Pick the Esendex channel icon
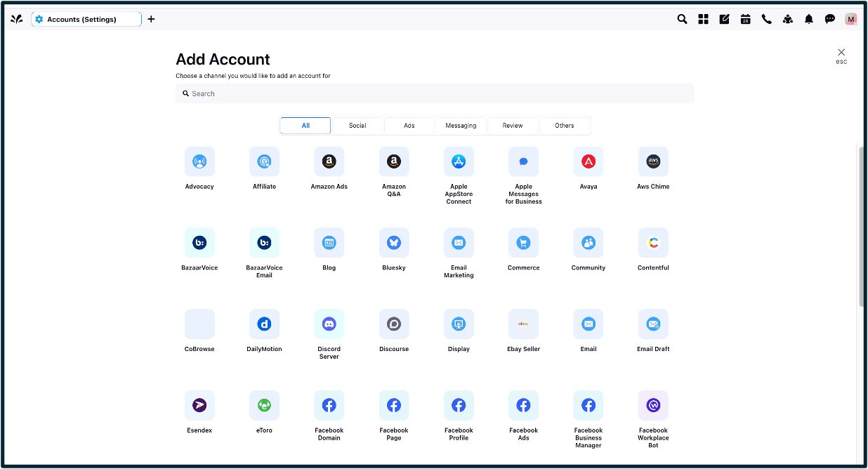Screen dimensions: 868x469 click(199, 405)
